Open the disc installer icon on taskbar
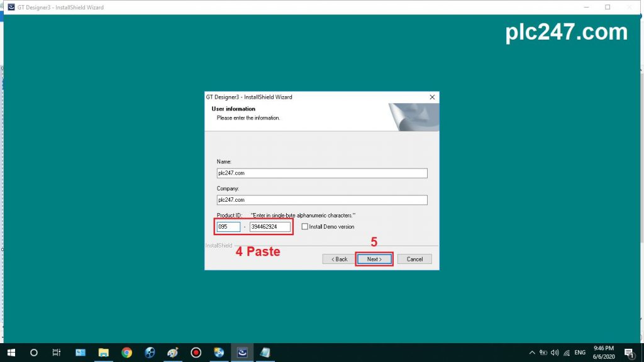Screen dimensions: 644x362 [219, 353]
